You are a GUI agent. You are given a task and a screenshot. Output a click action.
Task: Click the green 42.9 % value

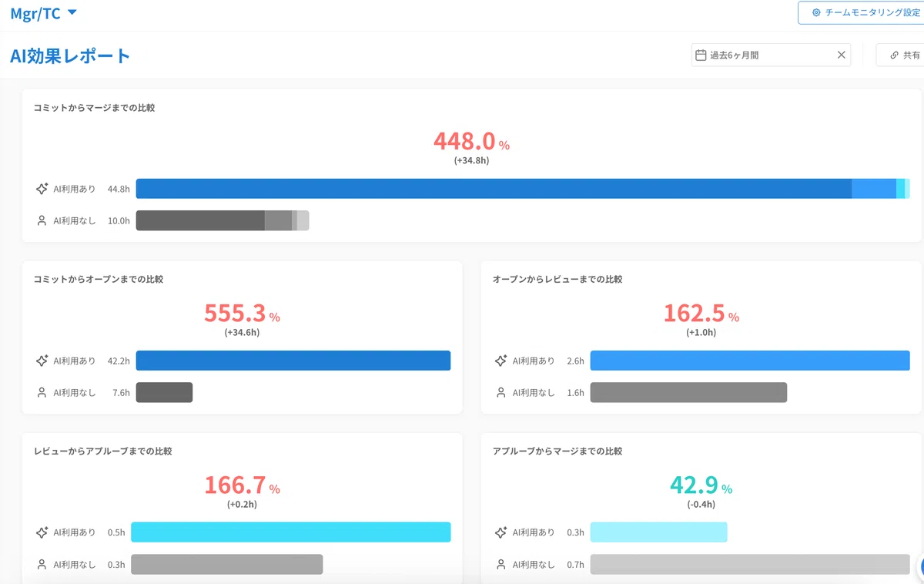[x=701, y=485]
